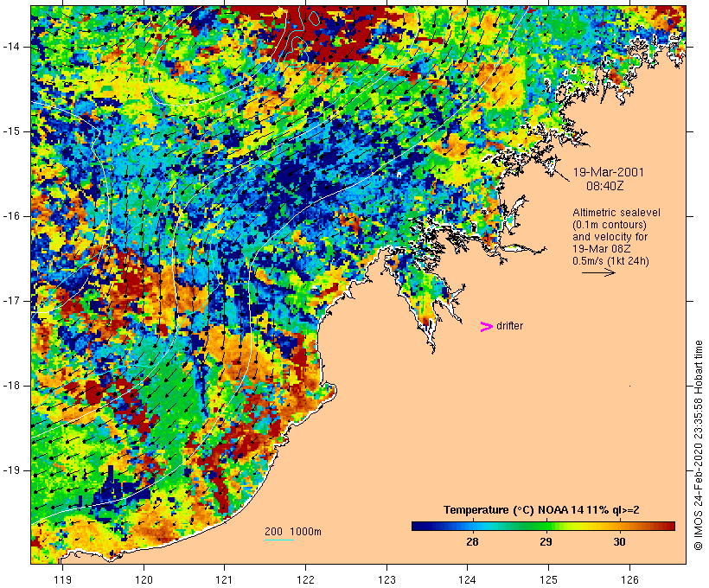Click the 28 colorbar tick label
The image size is (709, 588).
[x=472, y=542]
